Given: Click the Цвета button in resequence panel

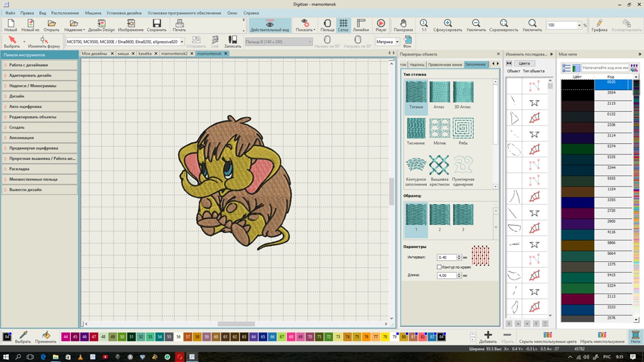Looking at the screenshot, I should (524, 63).
